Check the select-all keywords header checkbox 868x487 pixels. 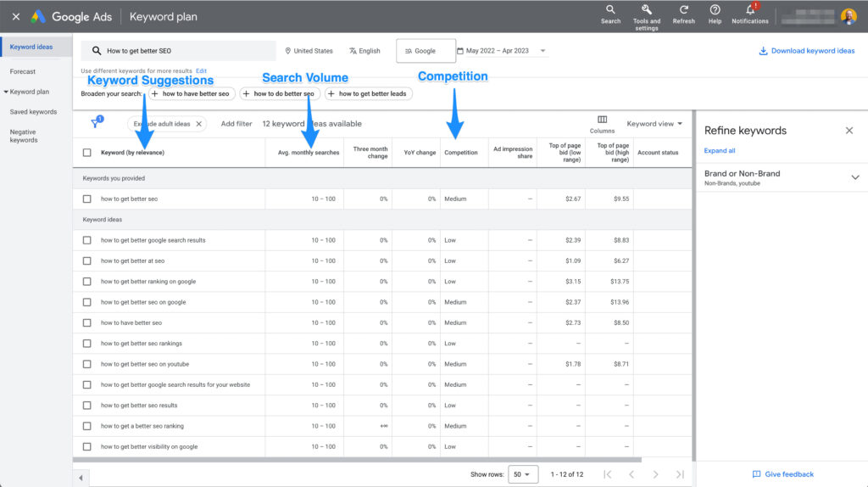pyautogui.click(x=87, y=153)
